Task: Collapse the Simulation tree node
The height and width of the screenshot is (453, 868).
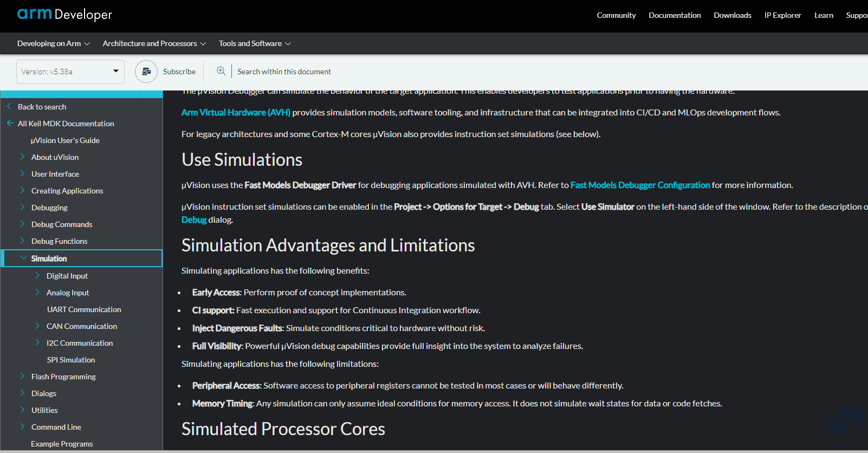Action: pos(23,258)
